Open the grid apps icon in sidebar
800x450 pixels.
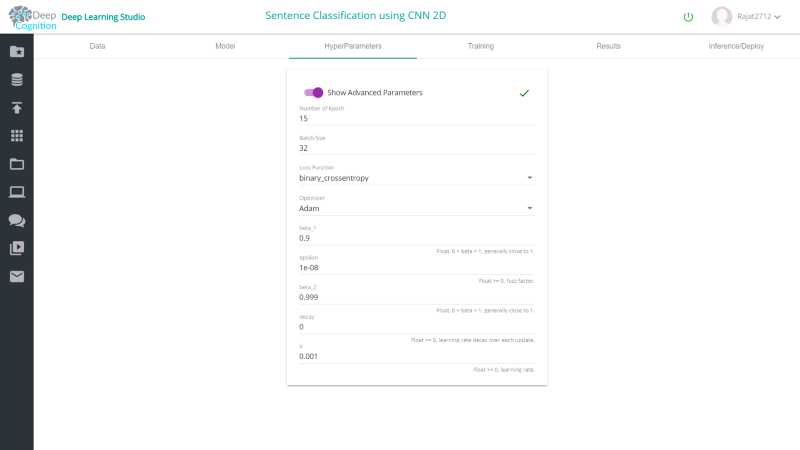(x=17, y=136)
